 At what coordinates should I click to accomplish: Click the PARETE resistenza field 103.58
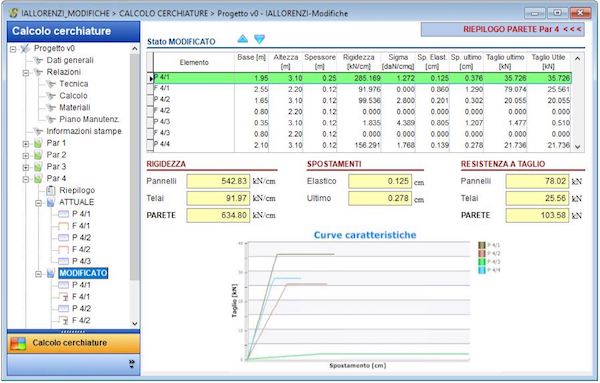point(537,215)
